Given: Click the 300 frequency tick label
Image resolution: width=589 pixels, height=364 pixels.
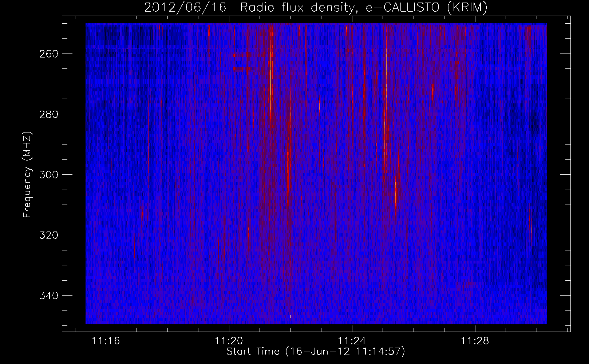Looking at the screenshot, I should (x=48, y=175).
